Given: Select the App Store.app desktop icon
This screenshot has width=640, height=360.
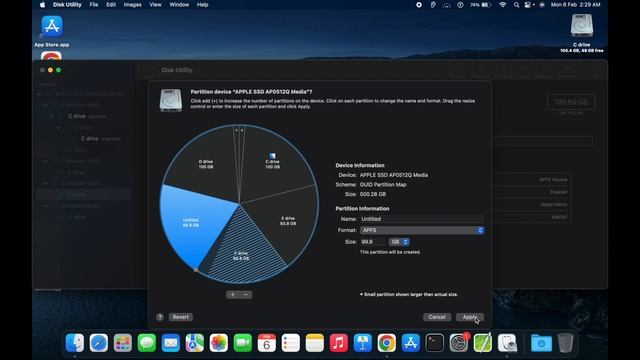Looking at the screenshot, I should tap(52, 31).
